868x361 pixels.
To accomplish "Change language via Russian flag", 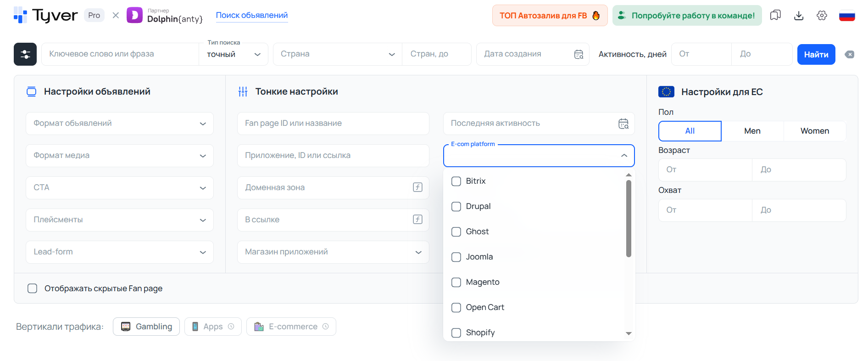I will click(847, 16).
